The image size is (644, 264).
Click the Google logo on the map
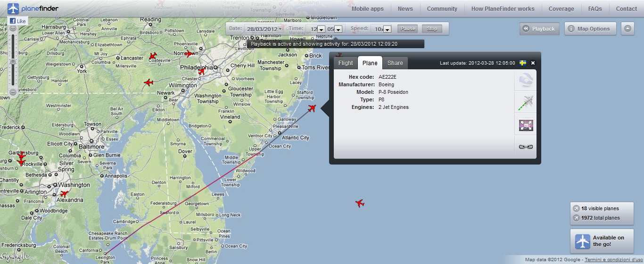click(15, 256)
